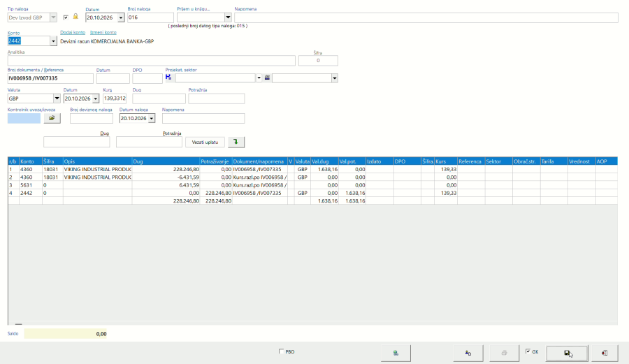Click the blue project icon by Projekat
This screenshot has height=364, width=629.
click(x=168, y=77)
